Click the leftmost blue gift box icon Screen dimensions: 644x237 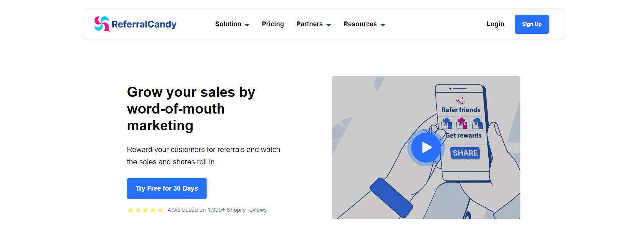click(x=447, y=123)
